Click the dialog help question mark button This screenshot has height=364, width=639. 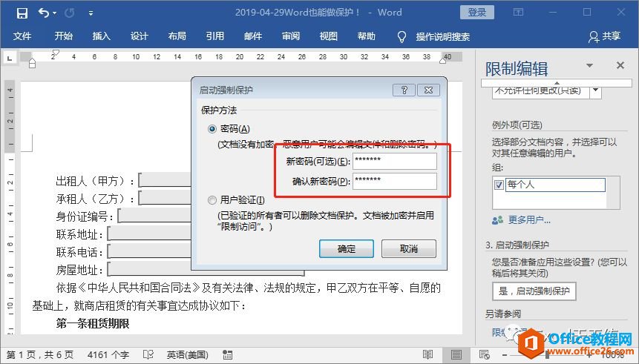(404, 90)
